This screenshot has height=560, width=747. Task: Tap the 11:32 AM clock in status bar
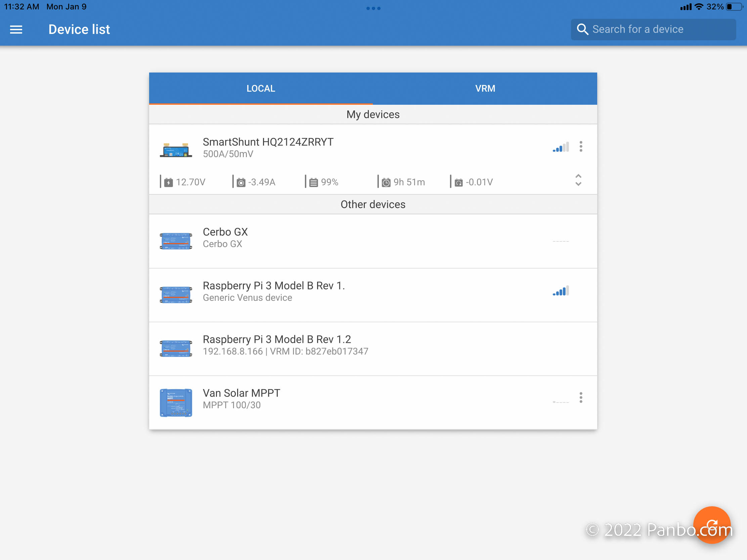[21, 7]
